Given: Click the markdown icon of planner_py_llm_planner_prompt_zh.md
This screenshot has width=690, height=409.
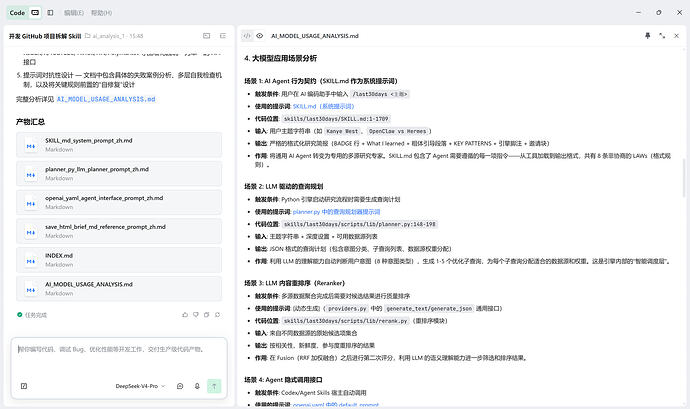Looking at the screenshot, I should [x=31, y=175].
